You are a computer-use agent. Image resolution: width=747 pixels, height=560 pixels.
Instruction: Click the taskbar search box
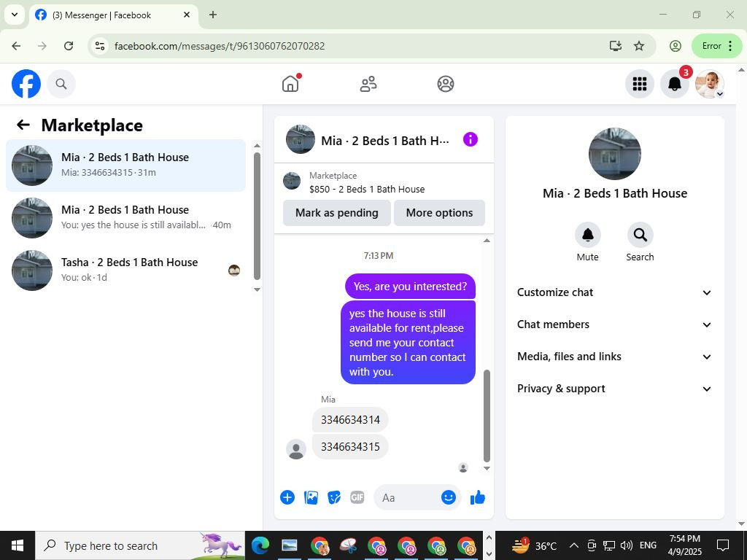[x=140, y=545]
